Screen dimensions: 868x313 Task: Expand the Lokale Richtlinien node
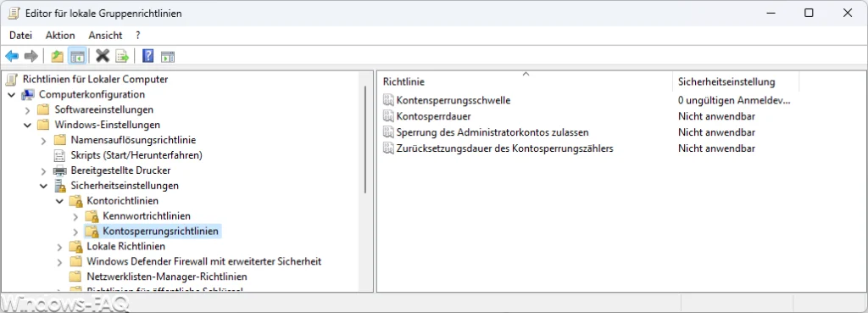point(60,246)
